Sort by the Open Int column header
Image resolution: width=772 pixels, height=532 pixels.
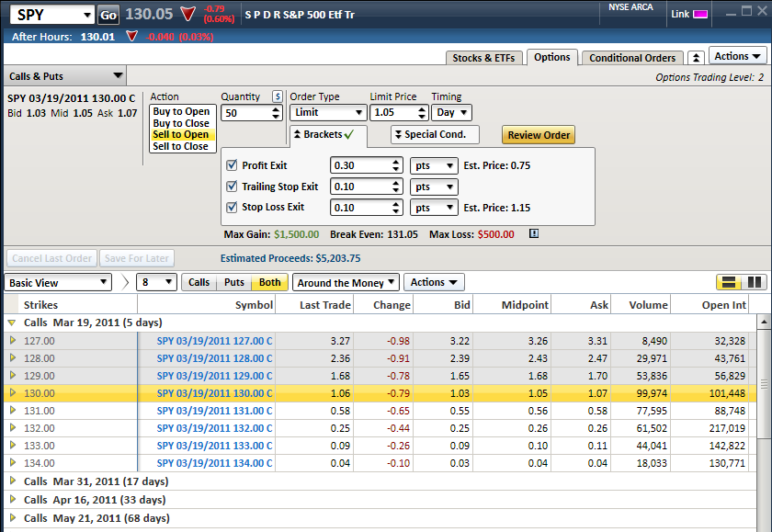pos(710,305)
